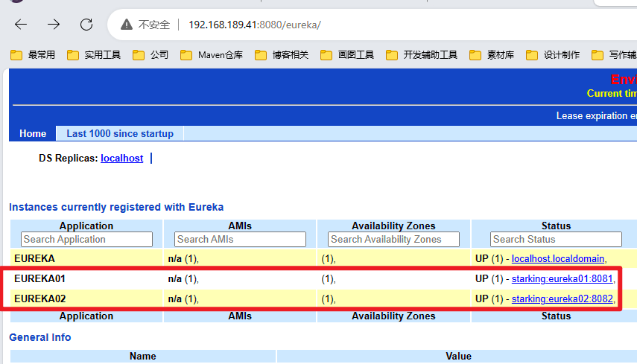Screen dimensions: 637x364
Task: Open the 素材库 bookmark folder
Action: 492,55
